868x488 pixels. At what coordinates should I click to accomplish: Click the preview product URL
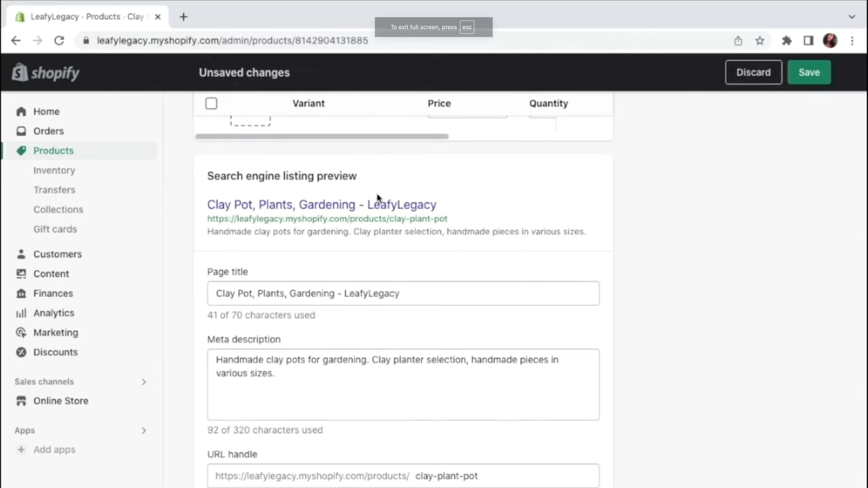click(327, 219)
